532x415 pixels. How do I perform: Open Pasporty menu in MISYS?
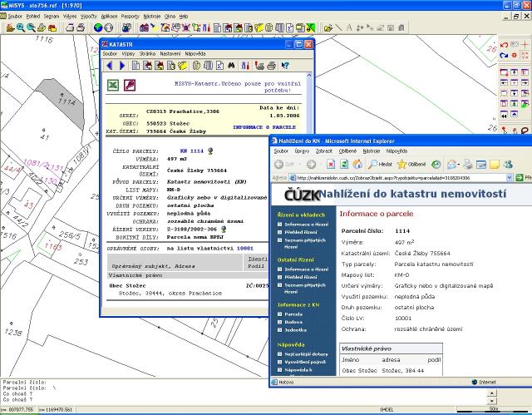[131, 16]
